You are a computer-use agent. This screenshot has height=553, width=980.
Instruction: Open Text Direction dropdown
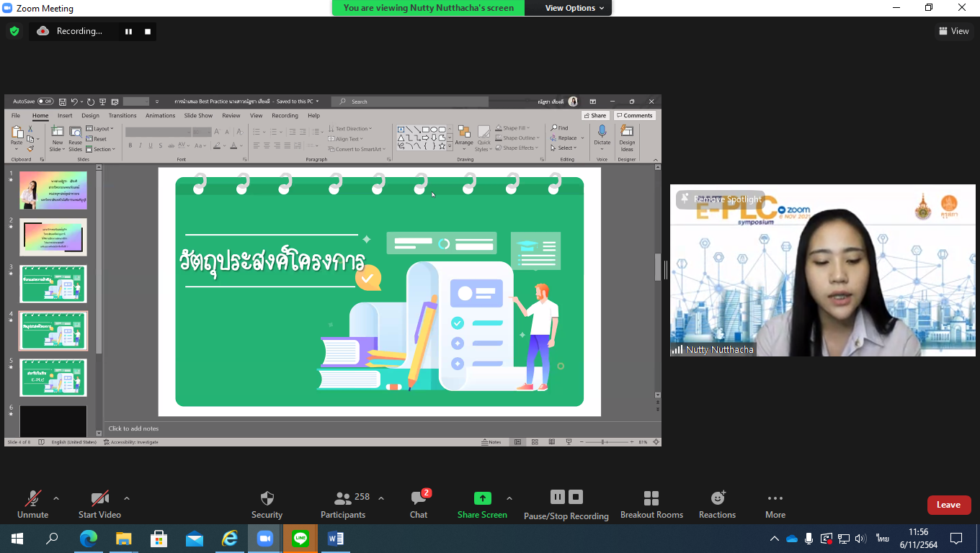click(x=350, y=129)
